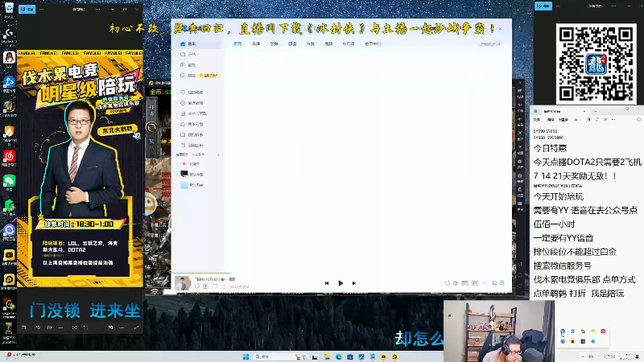The height and width of the screenshot is (362, 644).
Task: Click the webcam overlay of the streamer
Action: (x=499, y=331)
